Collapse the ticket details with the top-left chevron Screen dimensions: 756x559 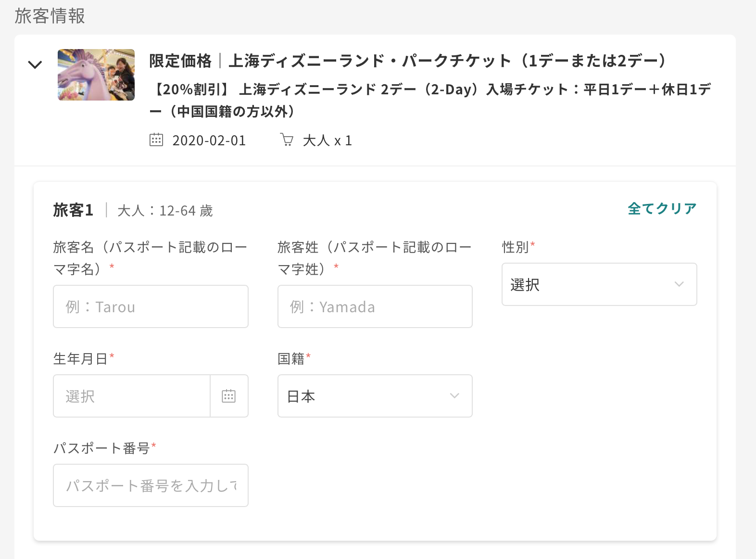click(x=35, y=64)
